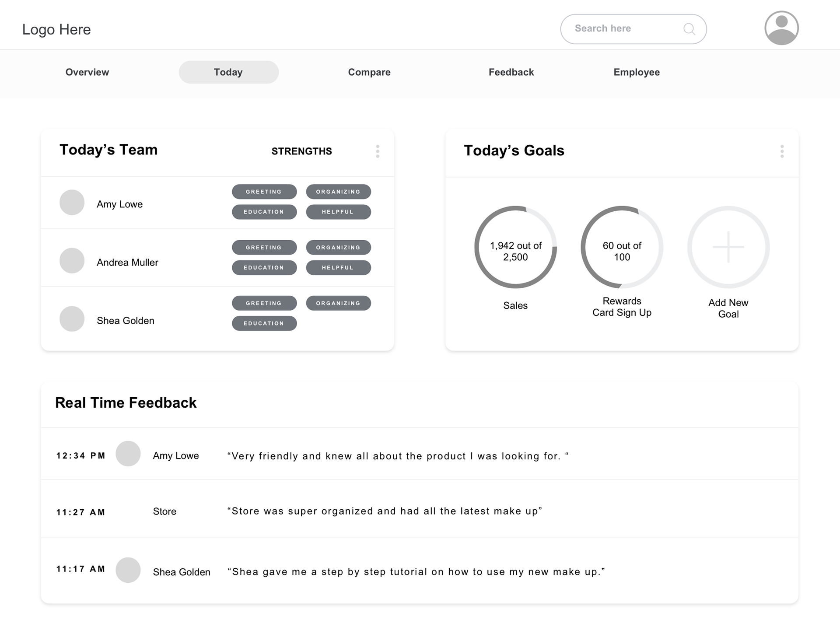Click Shea Golden's avatar in Today's Team
840x630 pixels.
pos(72,318)
